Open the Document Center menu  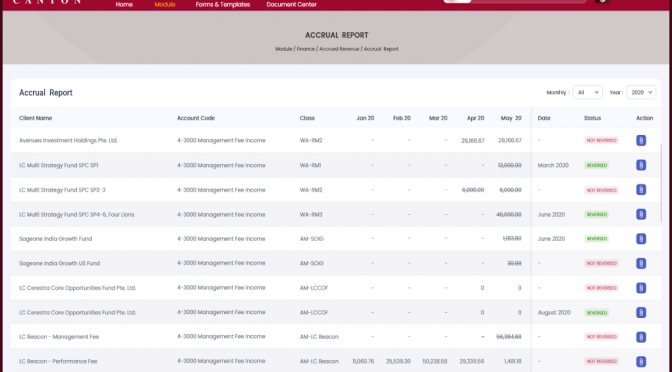coord(291,4)
